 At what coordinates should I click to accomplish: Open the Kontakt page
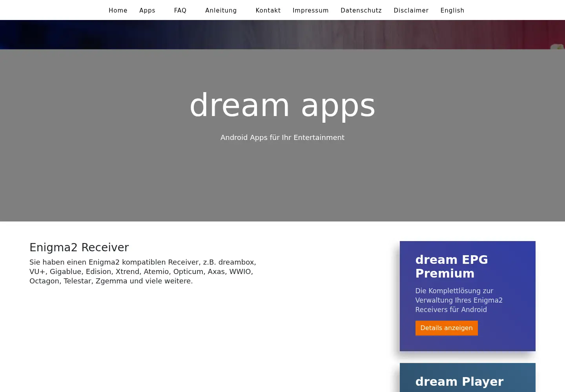pos(268,10)
